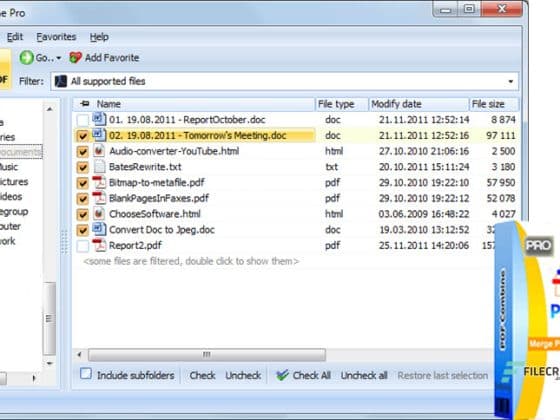The width and height of the screenshot is (560, 420).
Task: Click Word icon of ReportOctober.doc
Action: (99, 119)
